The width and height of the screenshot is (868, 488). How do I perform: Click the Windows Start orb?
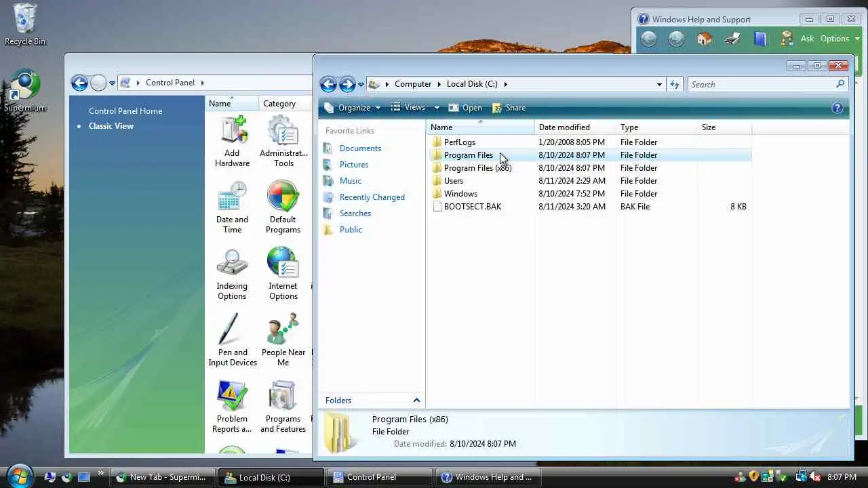coord(20,476)
